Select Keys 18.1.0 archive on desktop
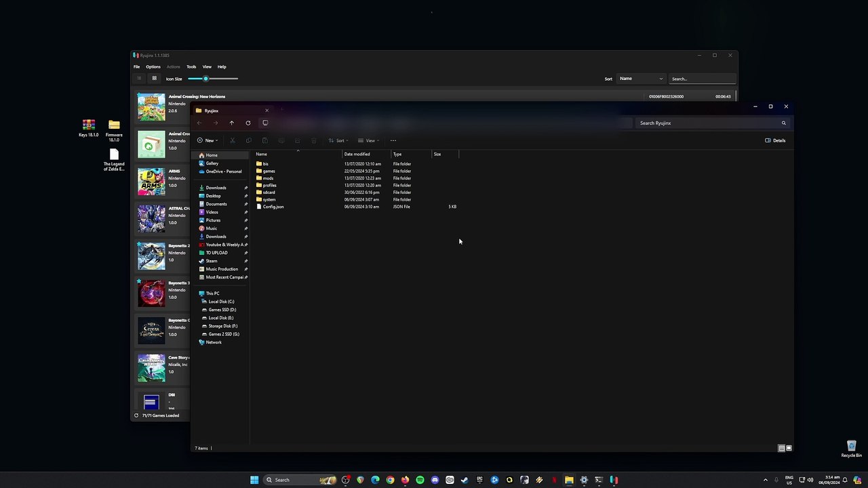The height and width of the screenshot is (488, 868). click(x=89, y=129)
